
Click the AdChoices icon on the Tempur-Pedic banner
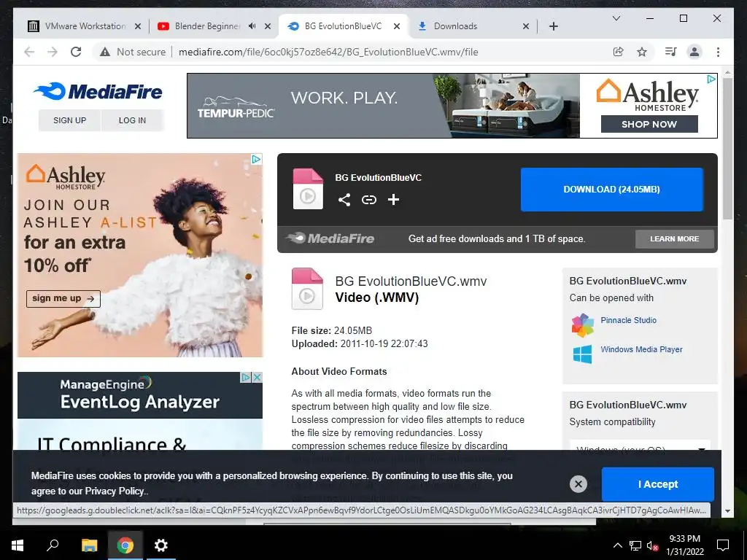tap(711, 79)
